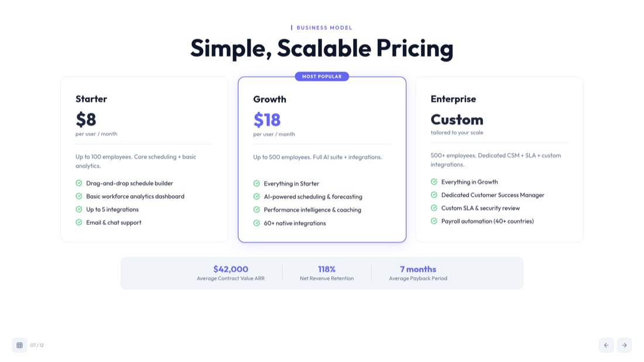Click checkmark beside Dedicated Customer Success Manager

click(434, 194)
